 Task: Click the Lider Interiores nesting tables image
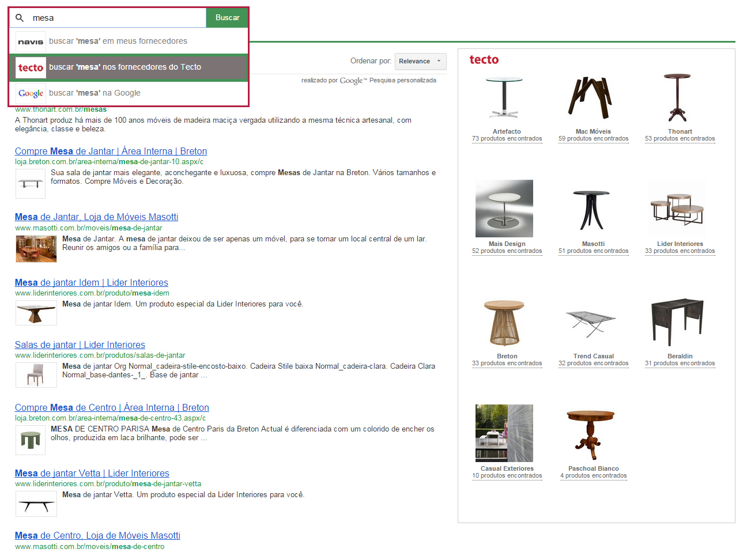(677, 209)
